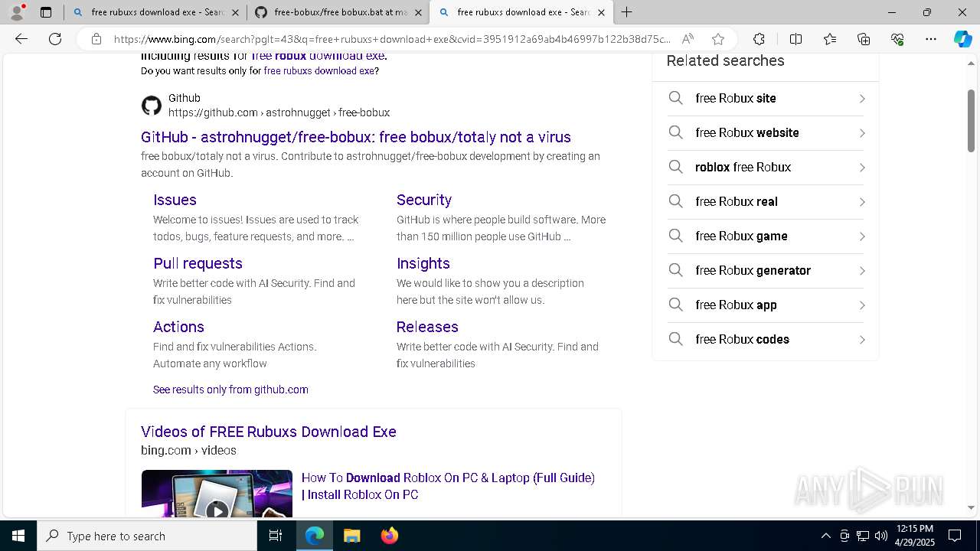The height and width of the screenshot is (551, 980).
Task: Select related search free Robux codes
Action: point(766,340)
